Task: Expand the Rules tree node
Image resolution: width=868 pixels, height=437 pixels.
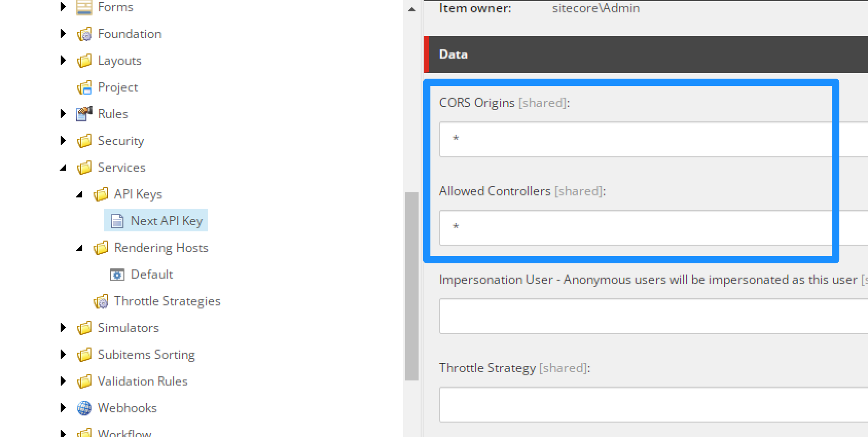Action: 63,114
